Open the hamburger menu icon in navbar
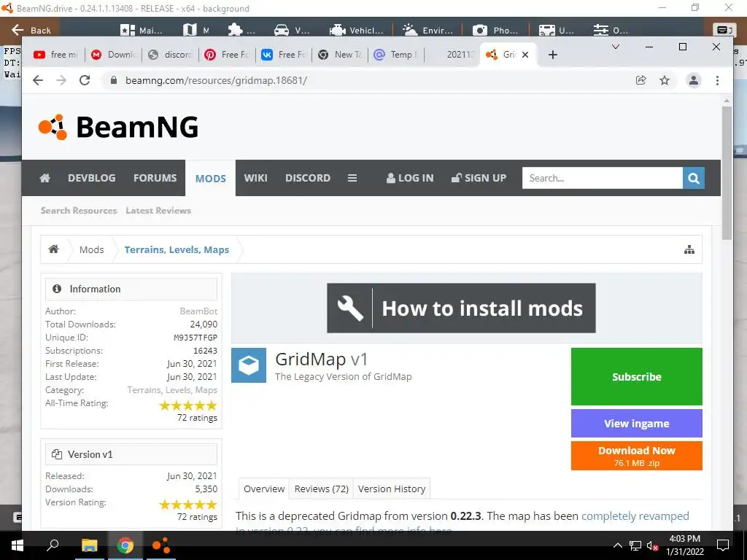Viewport: 747px width, 560px height. [x=352, y=178]
